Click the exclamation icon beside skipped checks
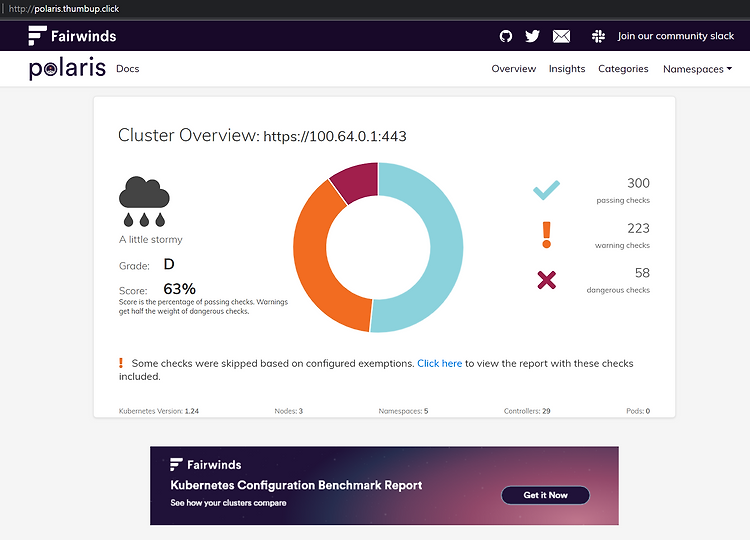 point(121,363)
